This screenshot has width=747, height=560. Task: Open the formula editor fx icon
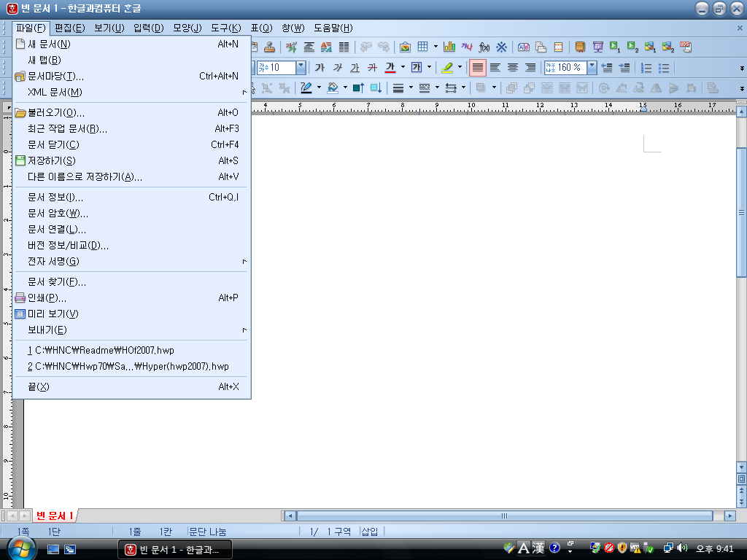tap(484, 47)
